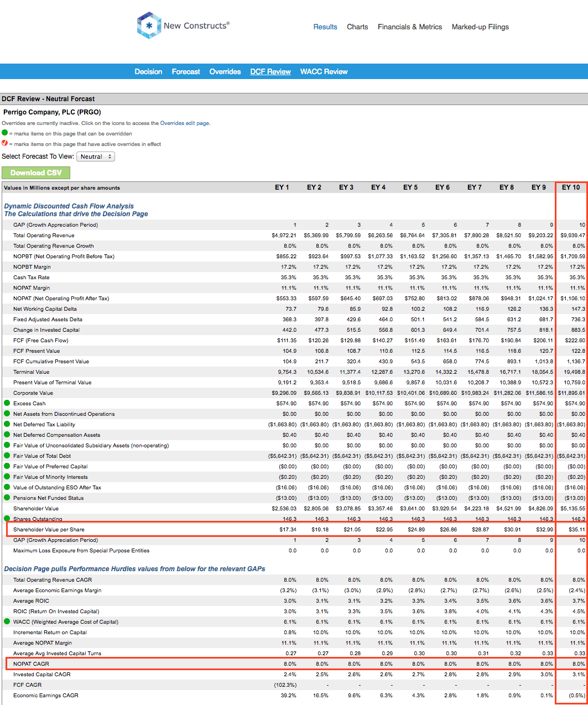The height and width of the screenshot is (705, 588).
Task: Select the Maximum Loss Exposure from Special Purpose Entities label
Action: [x=81, y=551]
